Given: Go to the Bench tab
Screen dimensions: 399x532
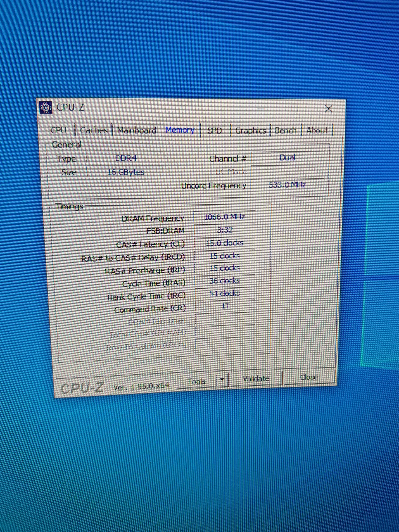Looking at the screenshot, I should [286, 131].
